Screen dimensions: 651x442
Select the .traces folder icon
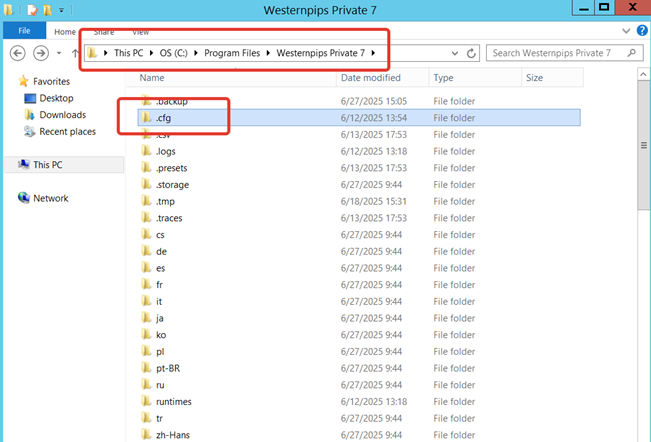(x=146, y=218)
